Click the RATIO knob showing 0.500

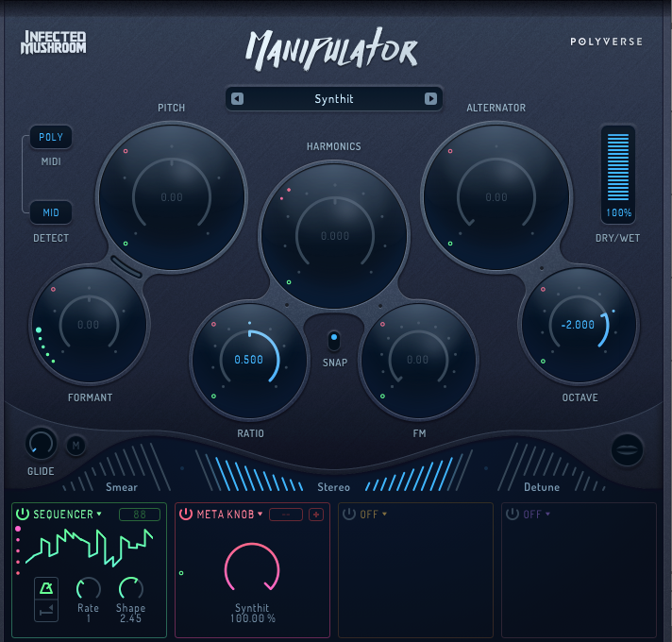click(x=249, y=360)
